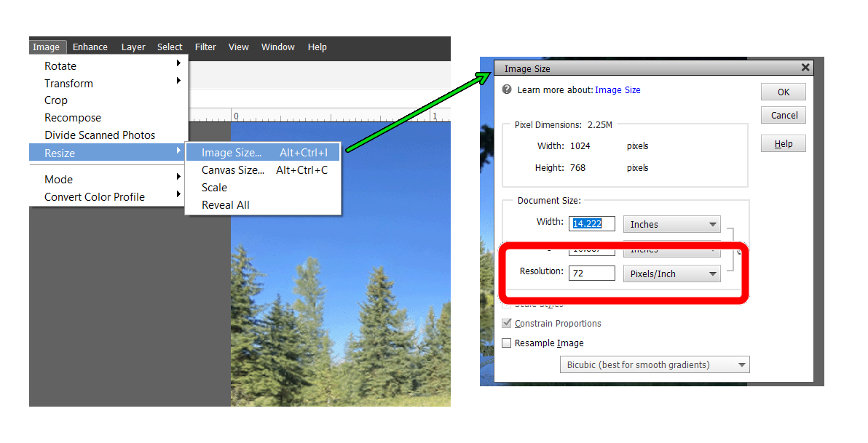Screen dimensions: 868x443
Task: Click the Width field showing 14.222
Action: pyautogui.click(x=591, y=224)
